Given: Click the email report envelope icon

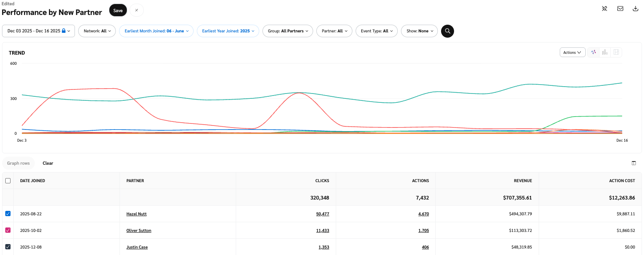Looking at the screenshot, I should 620,8.
